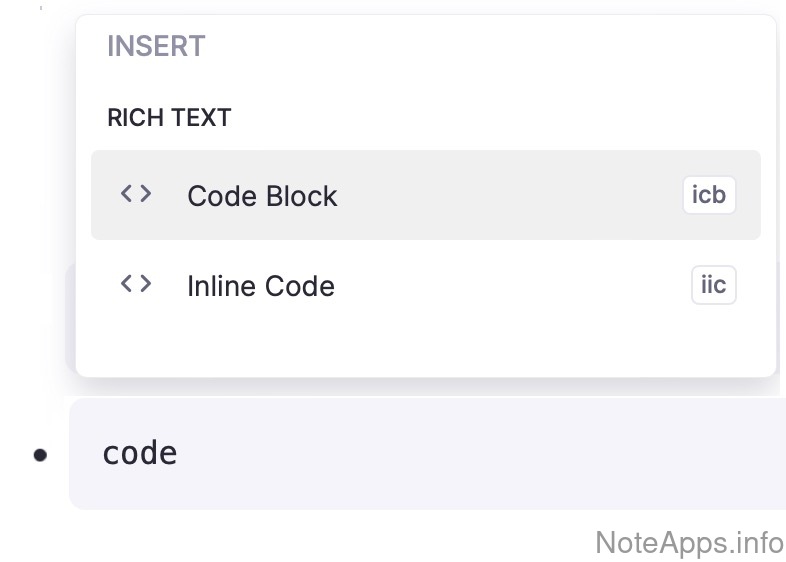Click blank space below Inline Code option

(x=425, y=345)
